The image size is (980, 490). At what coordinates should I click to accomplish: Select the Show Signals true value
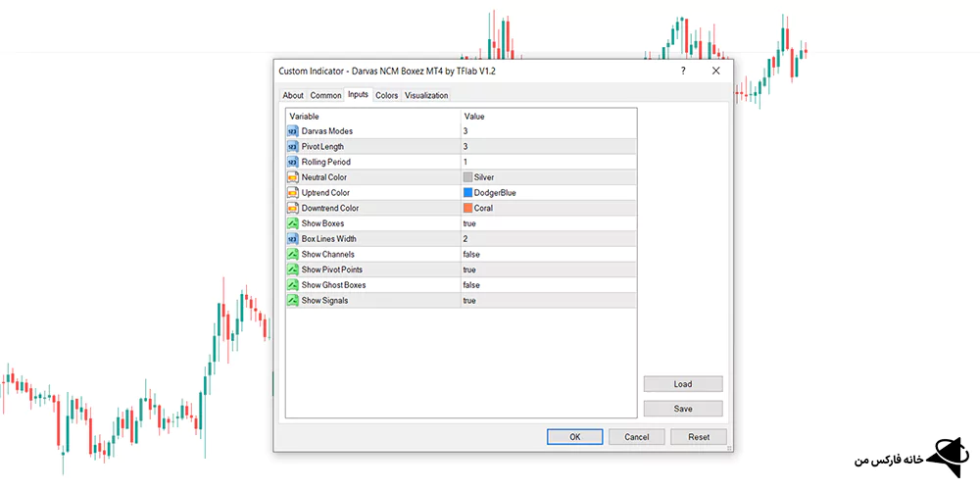click(x=469, y=301)
